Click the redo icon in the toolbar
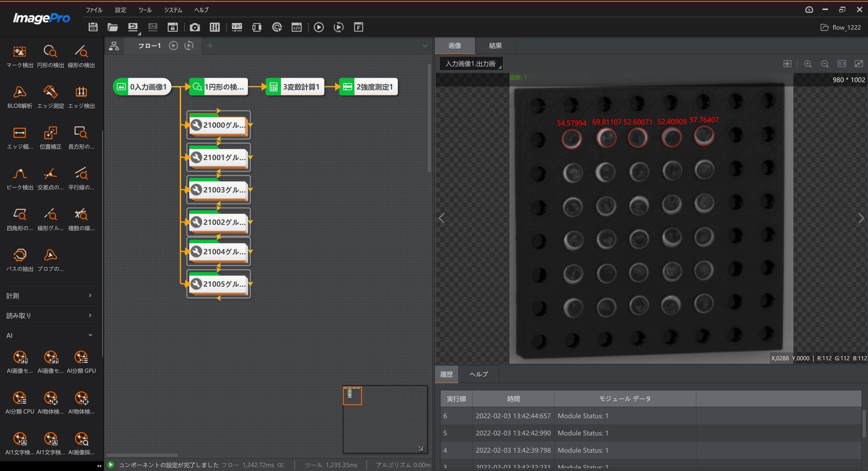Image resolution: width=868 pixels, height=471 pixels. coord(153,27)
